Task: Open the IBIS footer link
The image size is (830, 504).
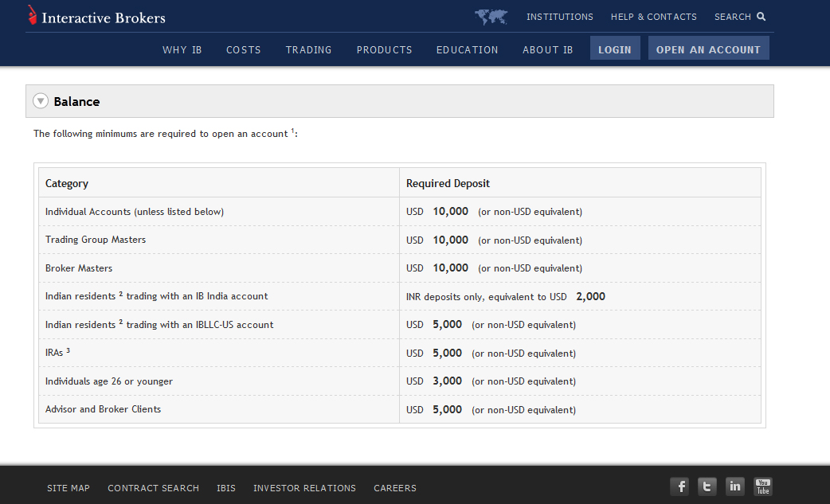Action: coord(226,488)
